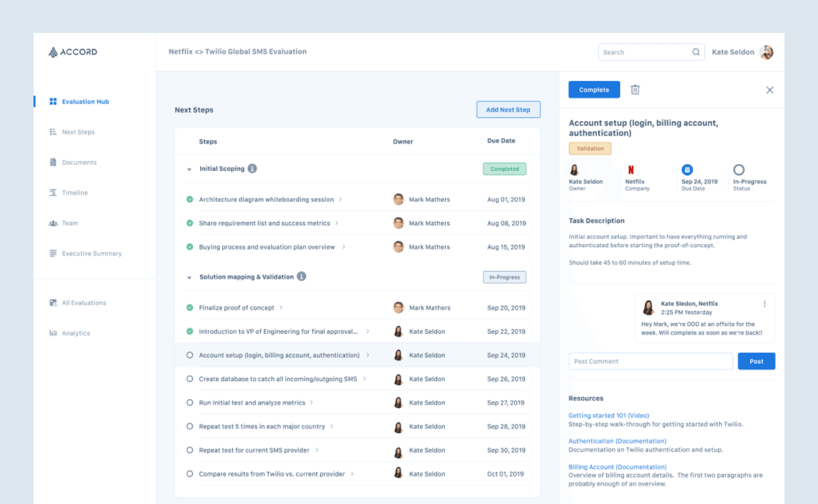
Task: Click the In-Progress status badge in table
Action: pos(505,277)
